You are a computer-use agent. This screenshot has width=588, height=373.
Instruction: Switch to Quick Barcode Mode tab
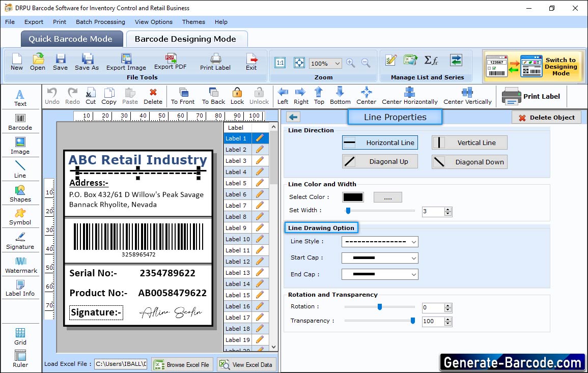click(x=72, y=39)
